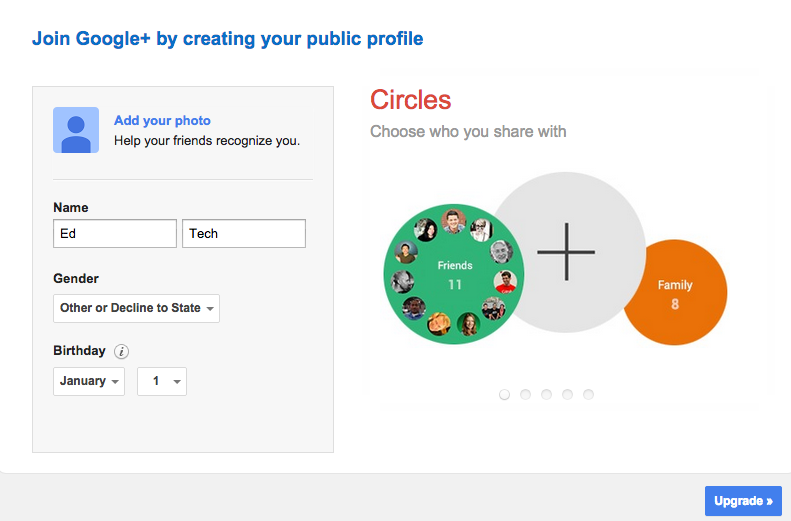Jump to the fifth carousel dot
The height and width of the screenshot is (521, 791).
point(588,394)
